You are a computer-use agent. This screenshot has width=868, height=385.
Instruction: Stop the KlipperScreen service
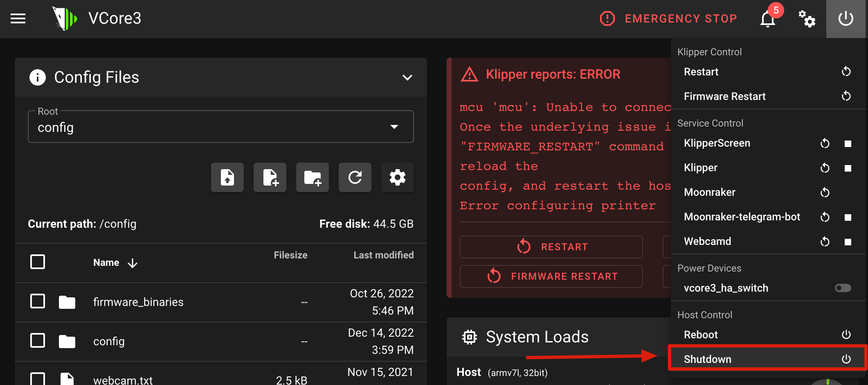coord(848,144)
